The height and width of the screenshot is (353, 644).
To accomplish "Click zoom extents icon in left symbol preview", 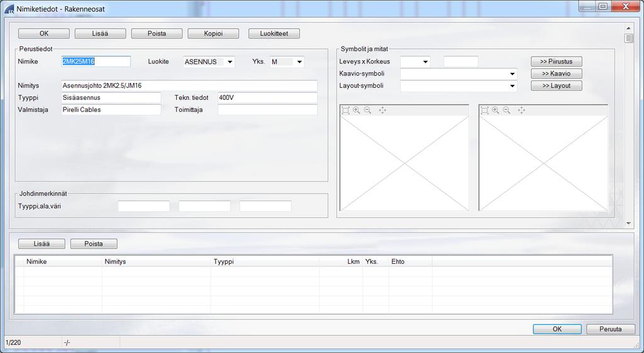I will click(345, 111).
